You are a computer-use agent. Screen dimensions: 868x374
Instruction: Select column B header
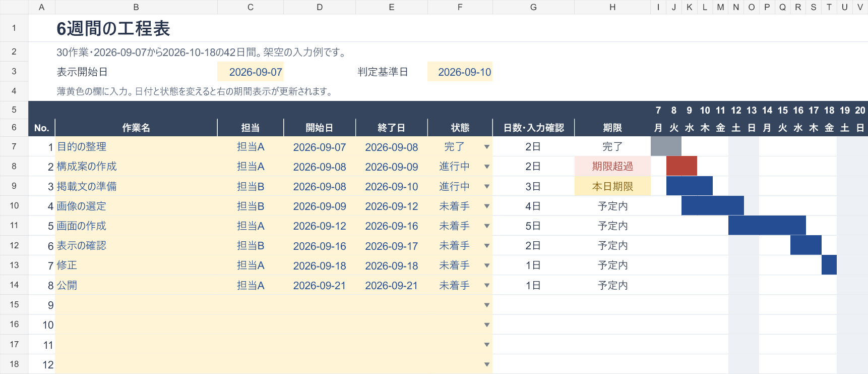pyautogui.click(x=136, y=7)
